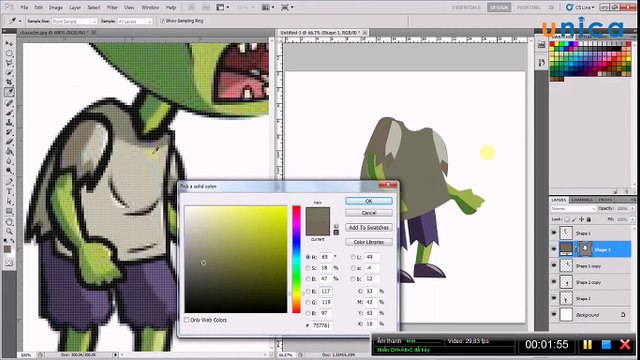Hide the Shape 1 copy layer

[554, 266]
